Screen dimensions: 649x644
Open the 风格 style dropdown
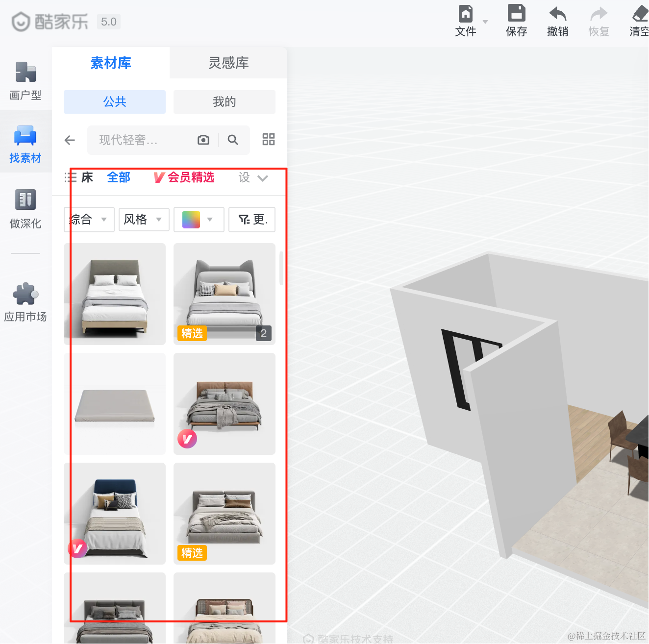pos(144,220)
